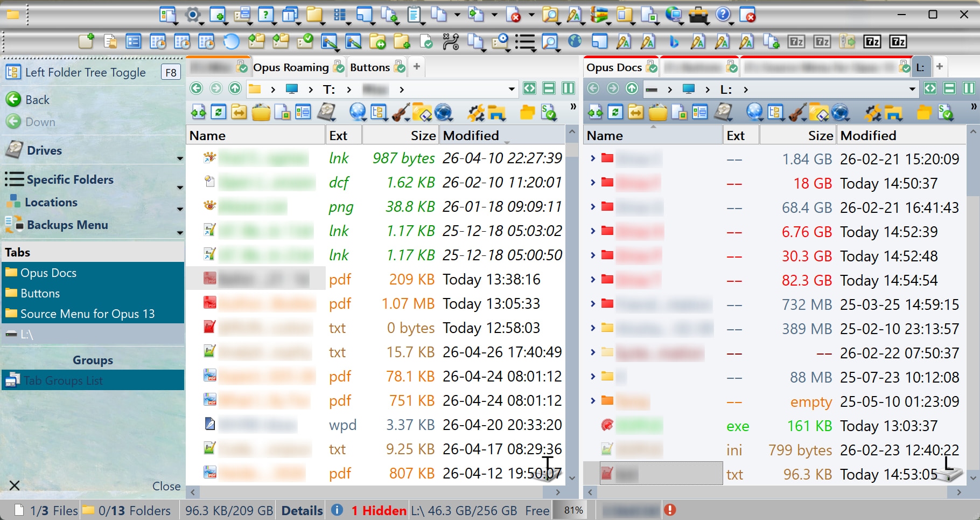Sort left pane by the Modified column header
Image resolution: width=980 pixels, height=520 pixels.
(x=471, y=136)
